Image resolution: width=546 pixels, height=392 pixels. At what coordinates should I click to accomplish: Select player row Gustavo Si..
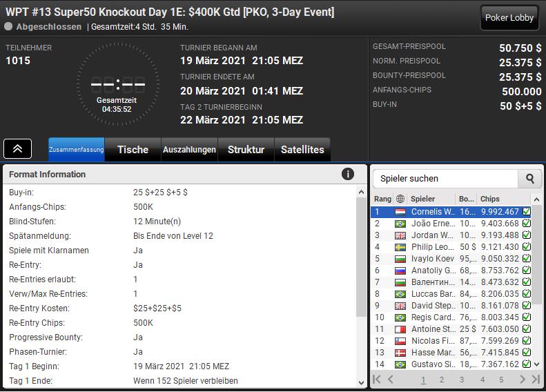(451, 364)
